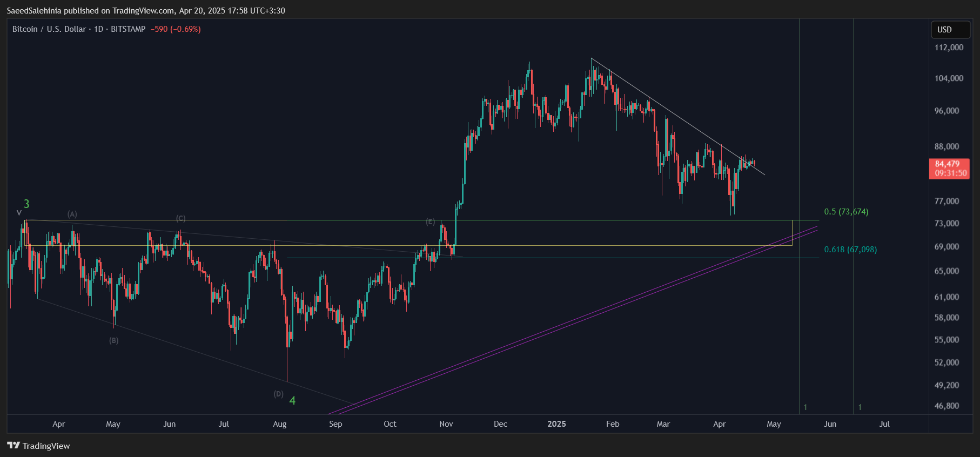Click the green wave label 4

click(x=292, y=400)
